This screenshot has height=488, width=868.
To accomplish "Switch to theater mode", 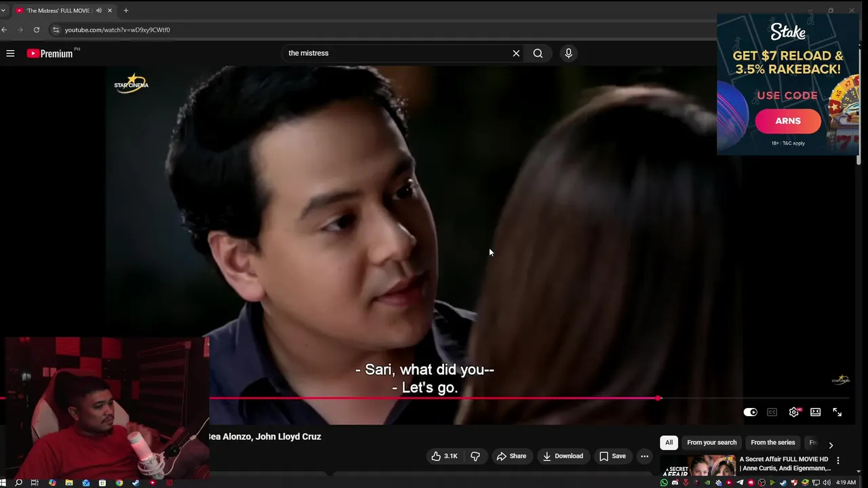I will pyautogui.click(x=816, y=412).
